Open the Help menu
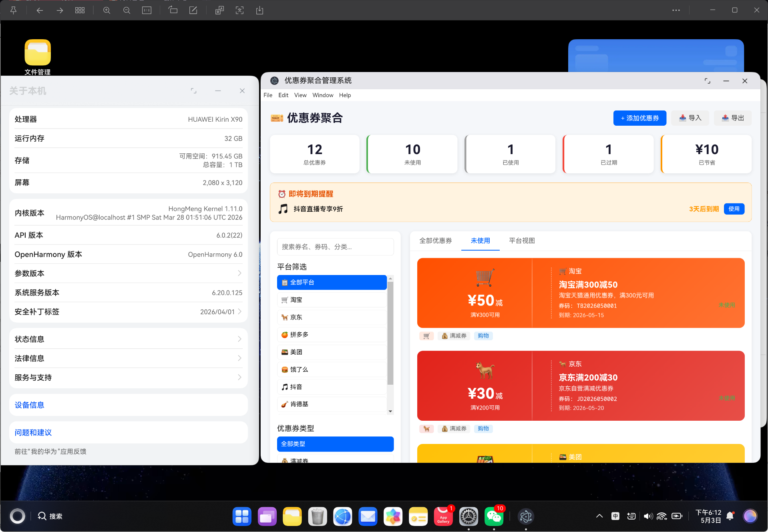This screenshot has width=768, height=532. [x=345, y=95]
